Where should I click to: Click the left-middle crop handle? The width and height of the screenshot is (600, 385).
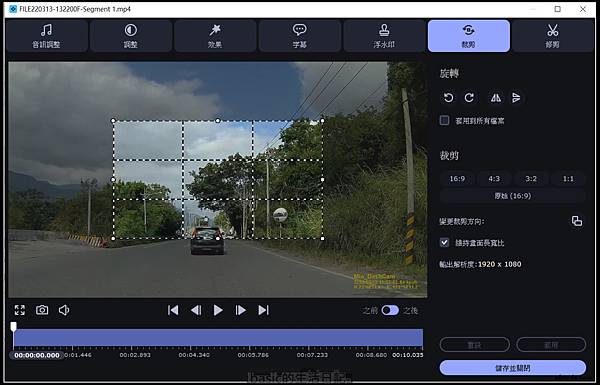(x=113, y=179)
